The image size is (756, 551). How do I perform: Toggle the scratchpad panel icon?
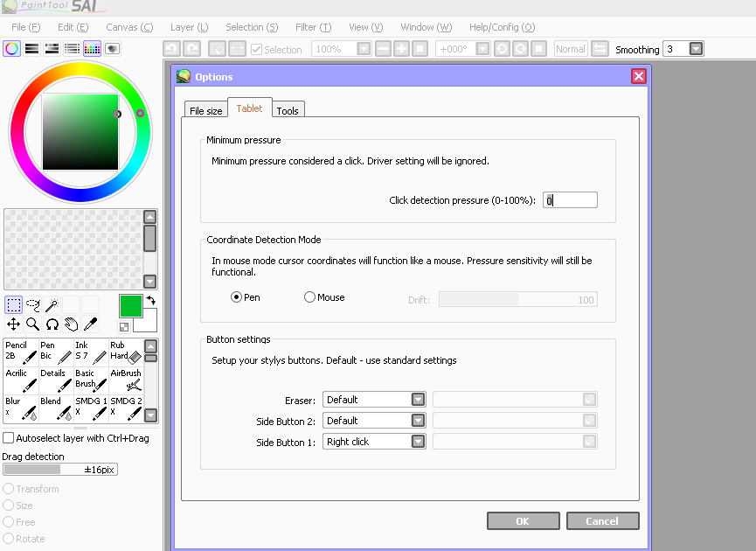112,49
